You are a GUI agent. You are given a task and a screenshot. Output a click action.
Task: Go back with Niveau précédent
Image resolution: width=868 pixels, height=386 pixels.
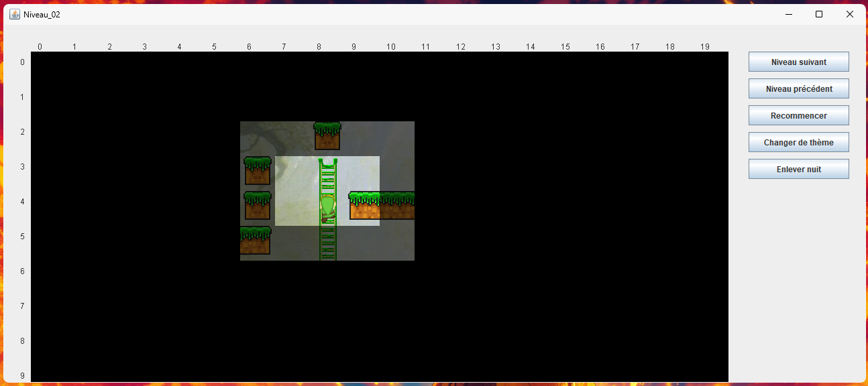[x=798, y=88]
